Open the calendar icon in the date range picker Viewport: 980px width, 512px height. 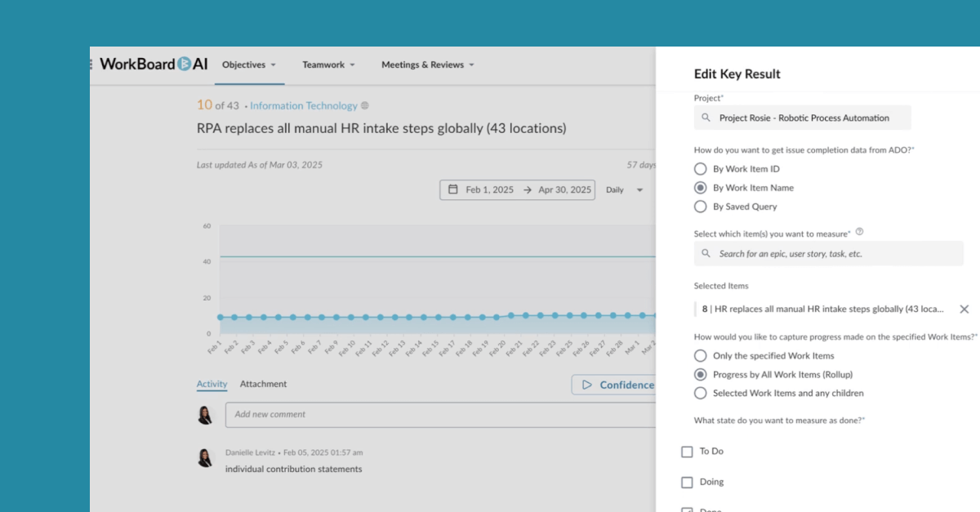pyautogui.click(x=453, y=189)
